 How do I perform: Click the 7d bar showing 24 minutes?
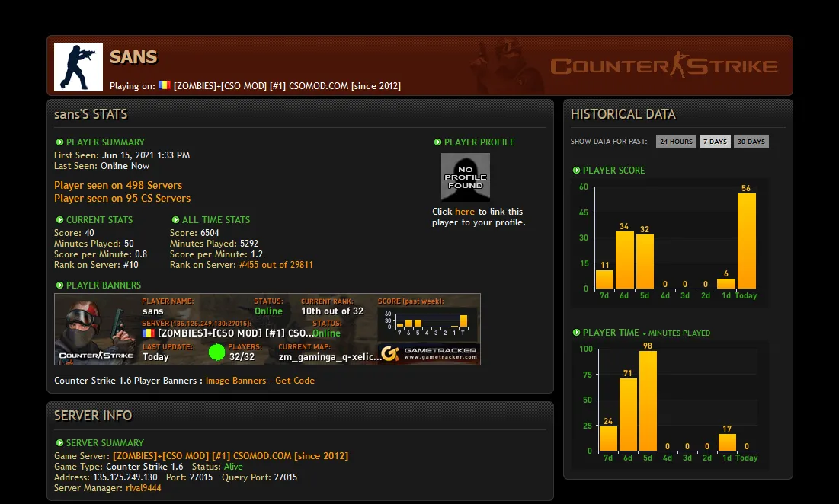tap(608, 439)
